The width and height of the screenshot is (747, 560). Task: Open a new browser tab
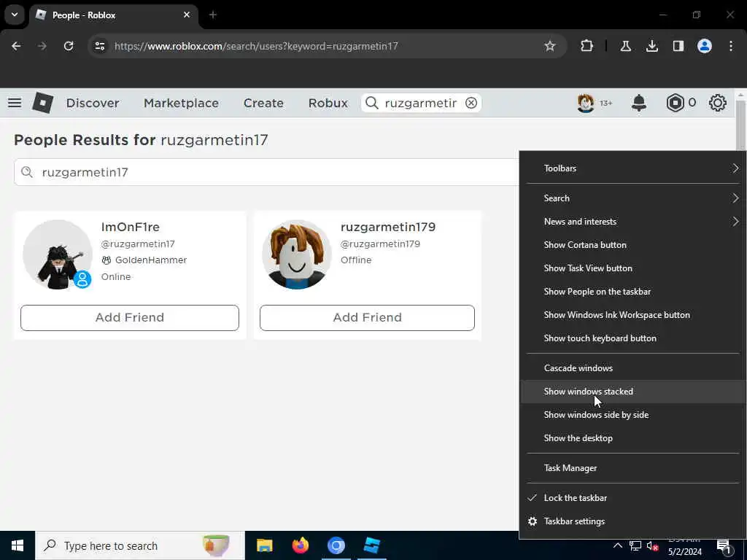point(213,15)
